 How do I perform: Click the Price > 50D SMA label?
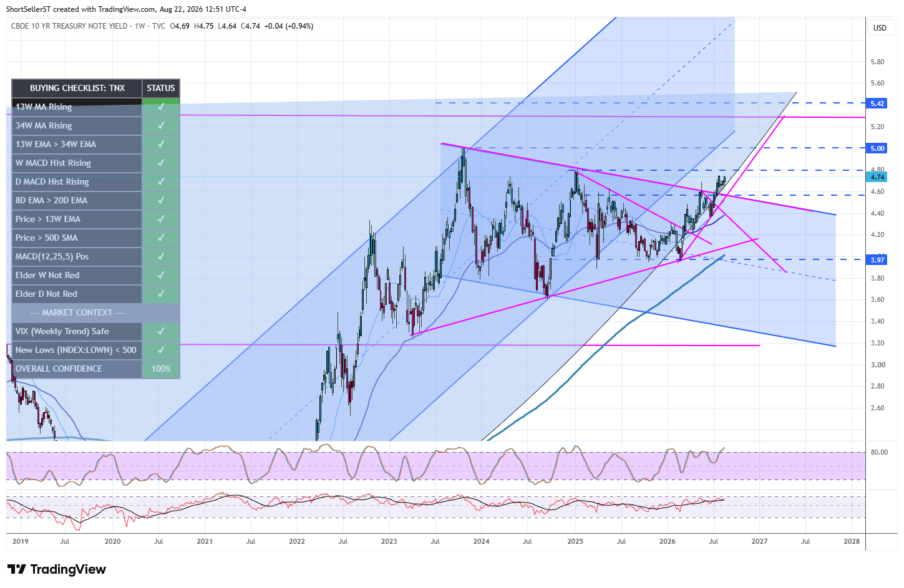tap(47, 238)
